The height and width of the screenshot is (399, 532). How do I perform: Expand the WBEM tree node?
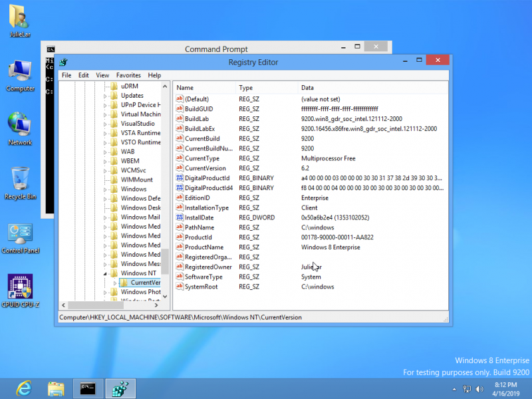click(x=105, y=162)
